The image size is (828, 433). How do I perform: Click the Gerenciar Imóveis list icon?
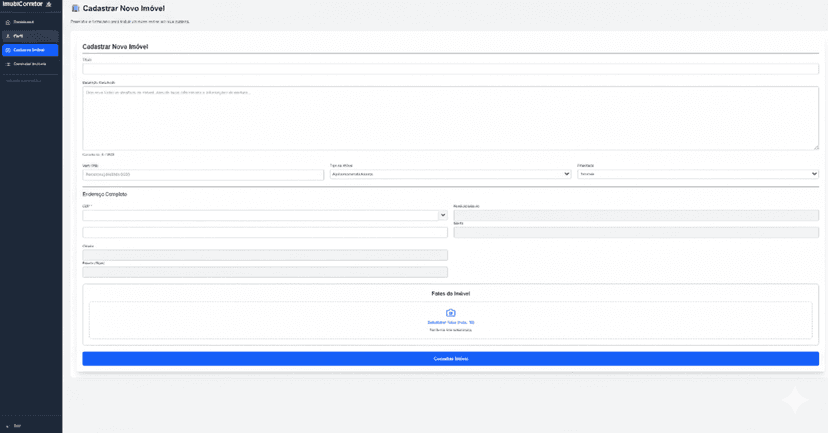[8, 64]
